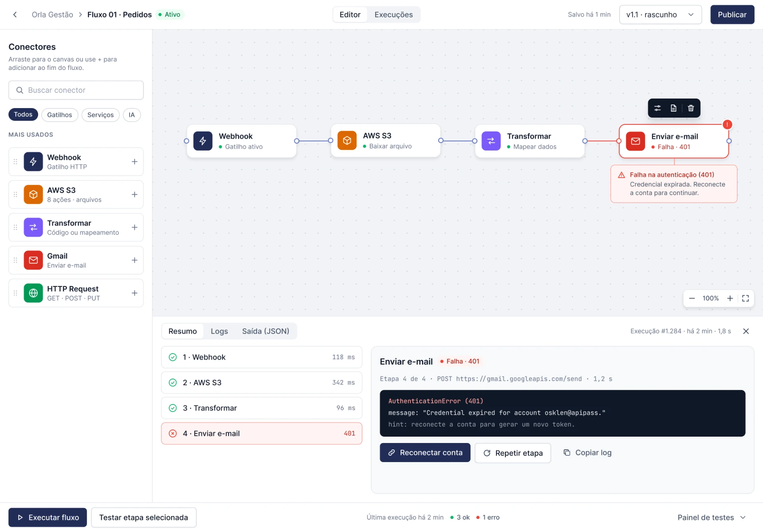The width and height of the screenshot is (763, 532).
Task: Go back using the left arrow icon
Action: point(15,15)
